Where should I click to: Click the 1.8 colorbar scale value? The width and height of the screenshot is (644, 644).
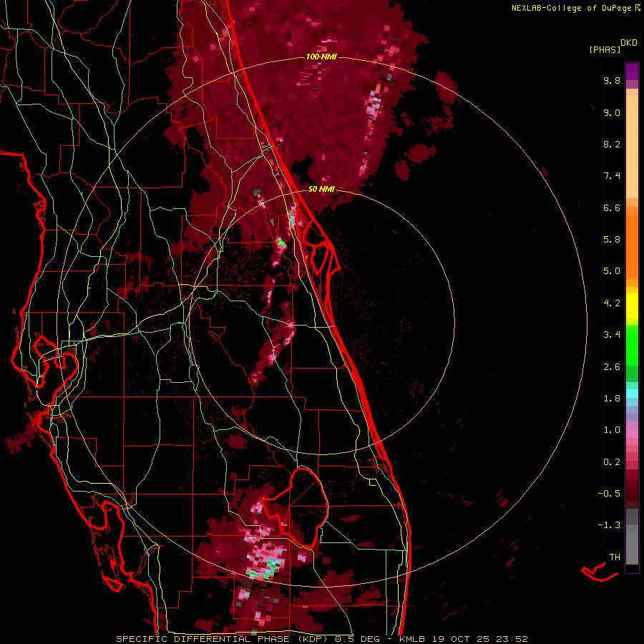[x=612, y=399]
